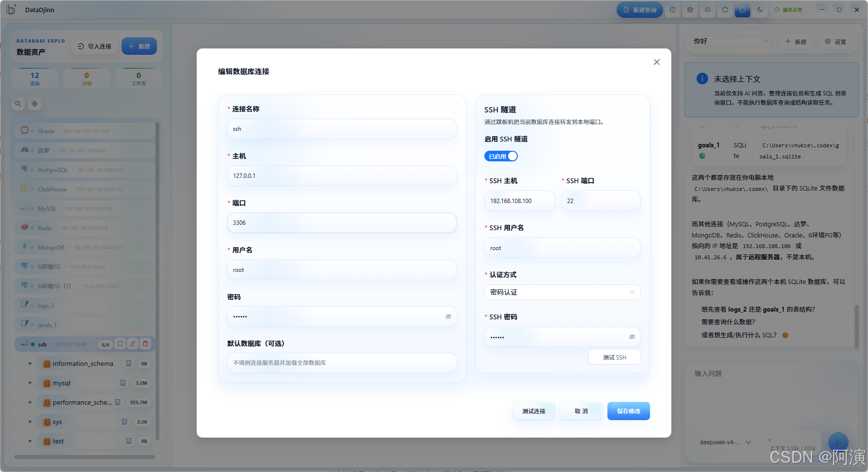Image resolution: width=868 pixels, height=472 pixels.
Task: Reveal the SSH password via eye icon
Action: pyautogui.click(x=632, y=337)
